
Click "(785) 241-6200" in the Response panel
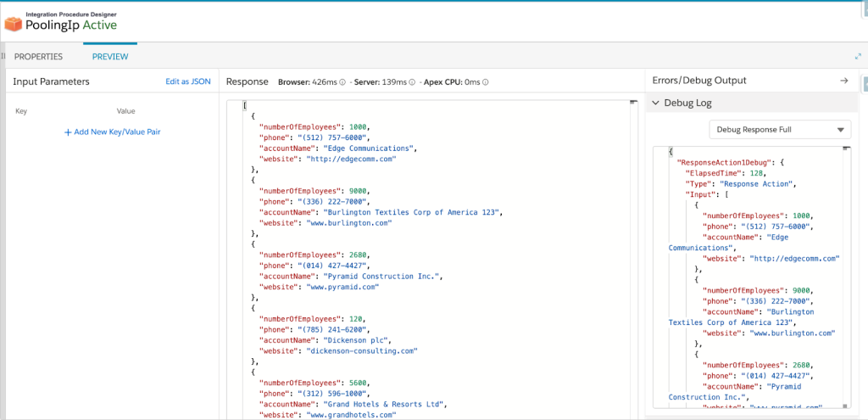[x=332, y=330]
